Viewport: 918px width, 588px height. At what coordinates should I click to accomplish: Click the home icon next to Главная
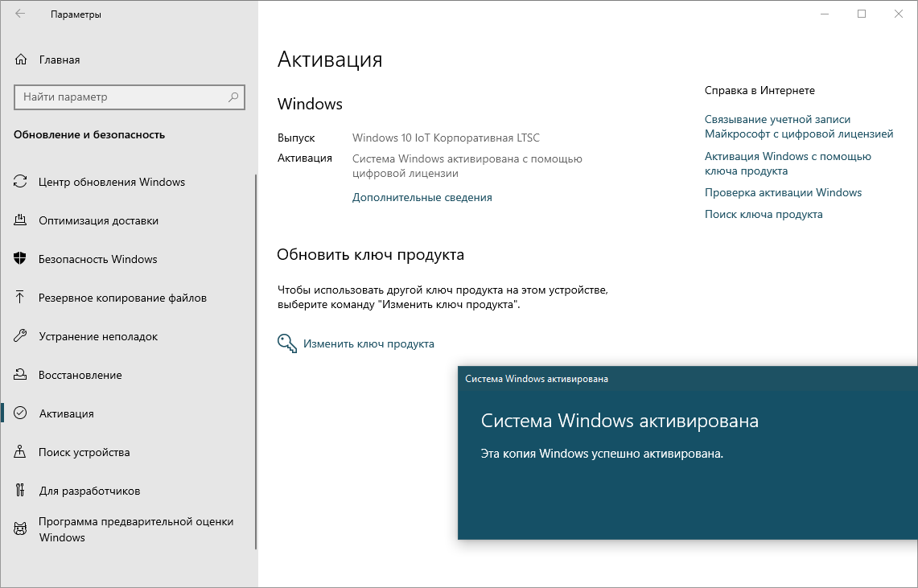(x=20, y=60)
